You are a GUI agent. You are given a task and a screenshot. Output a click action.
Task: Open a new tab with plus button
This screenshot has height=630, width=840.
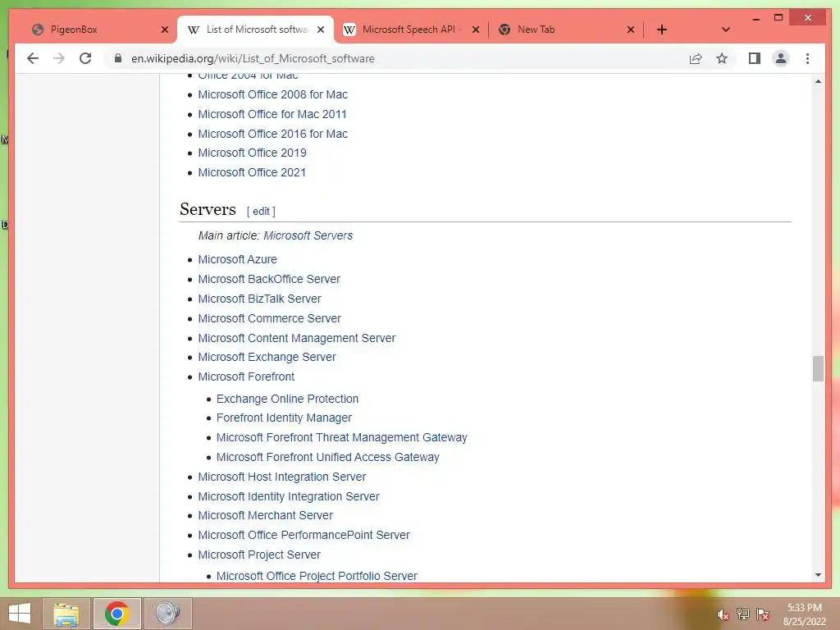(x=662, y=30)
